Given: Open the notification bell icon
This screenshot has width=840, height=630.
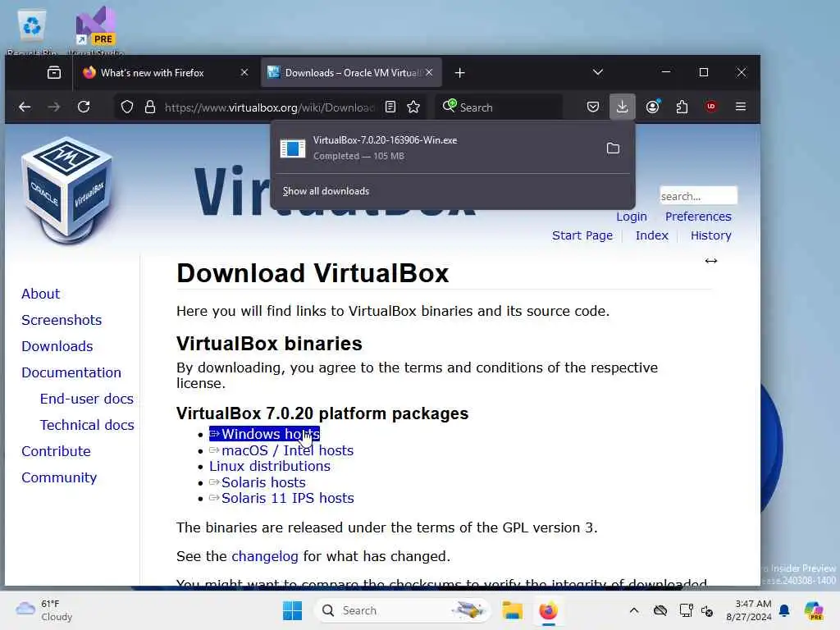Looking at the screenshot, I should (784, 610).
